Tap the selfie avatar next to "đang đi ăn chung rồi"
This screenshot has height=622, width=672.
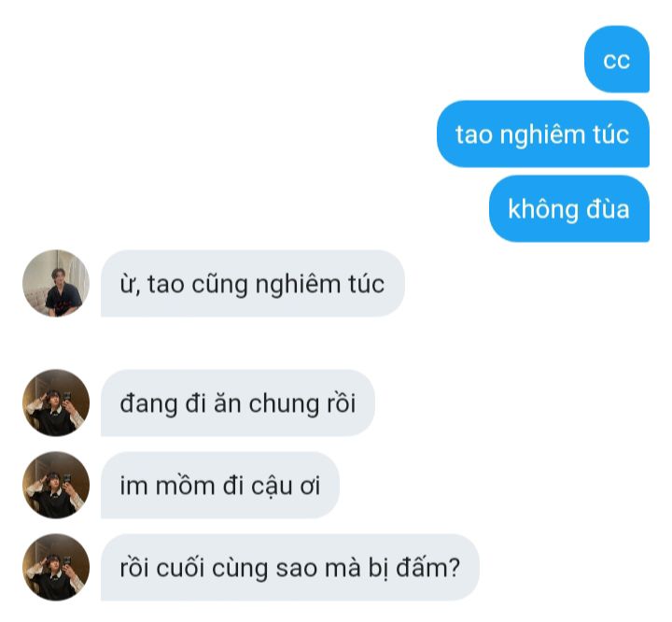click(x=56, y=403)
